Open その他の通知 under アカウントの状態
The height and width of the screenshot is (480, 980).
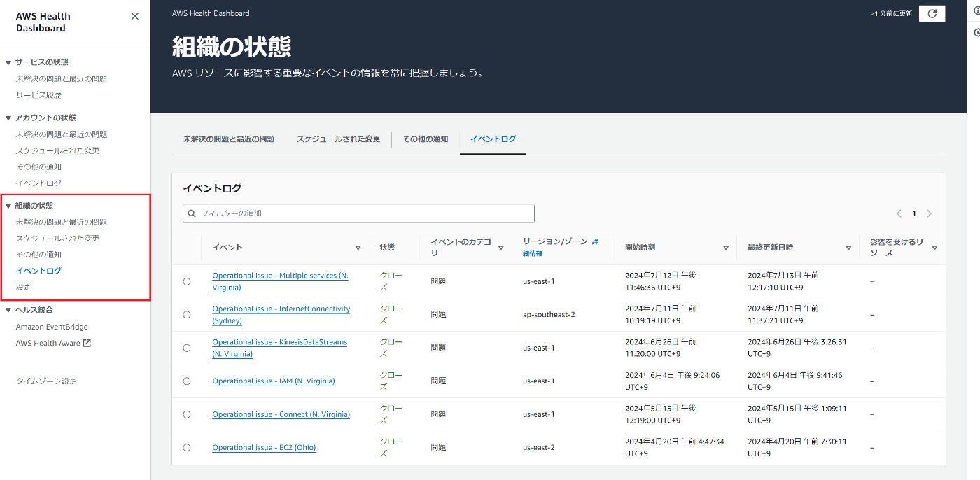[x=38, y=167]
